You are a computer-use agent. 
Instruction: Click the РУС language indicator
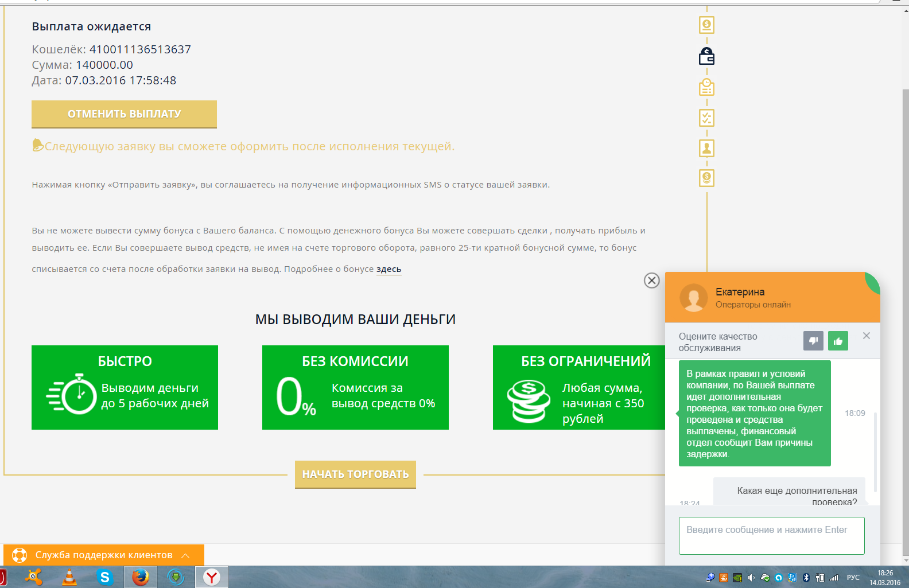[x=853, y=578]
